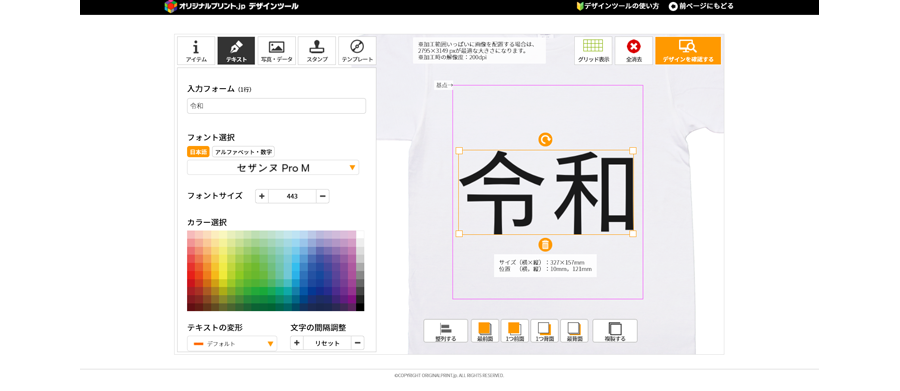Click 前ページにもどる back link
900x391 pixels.
(x=701, y=6)
